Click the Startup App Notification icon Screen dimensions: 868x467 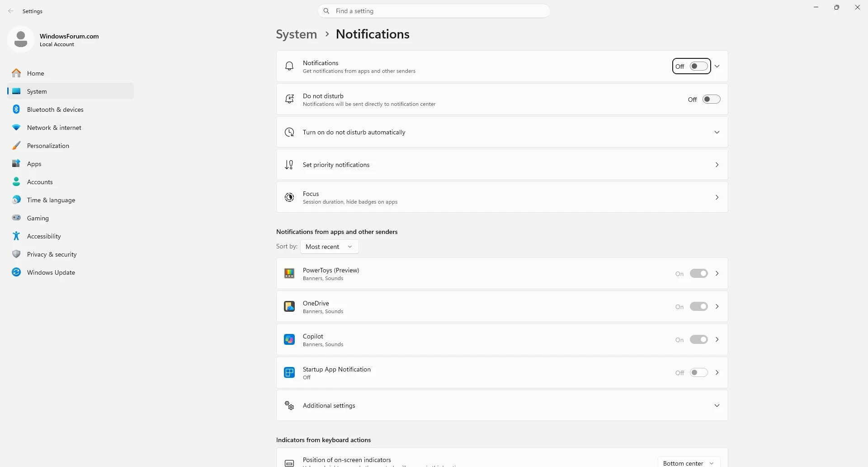pyautogui.click(x=289, y=372)
